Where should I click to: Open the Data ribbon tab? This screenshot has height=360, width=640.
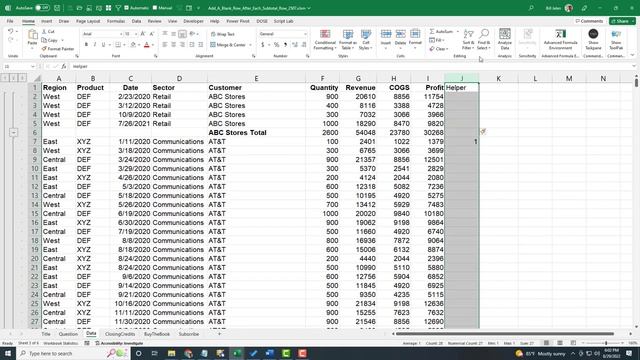coord(136,21)
